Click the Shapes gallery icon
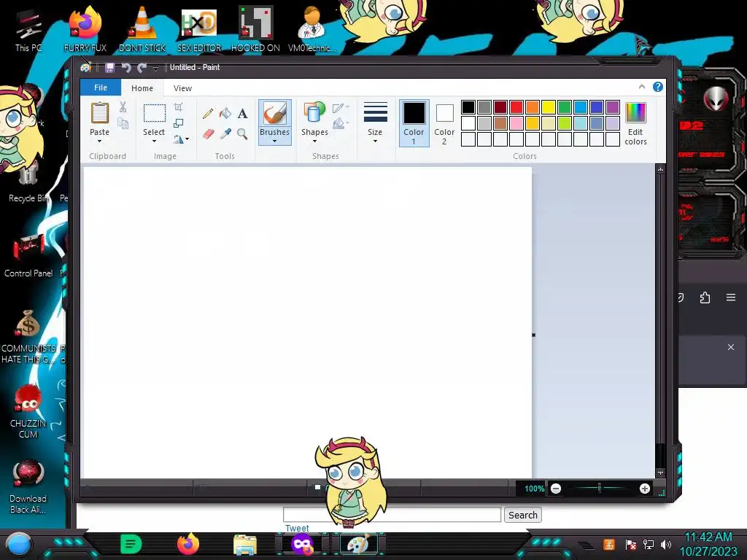 [314, 113]
